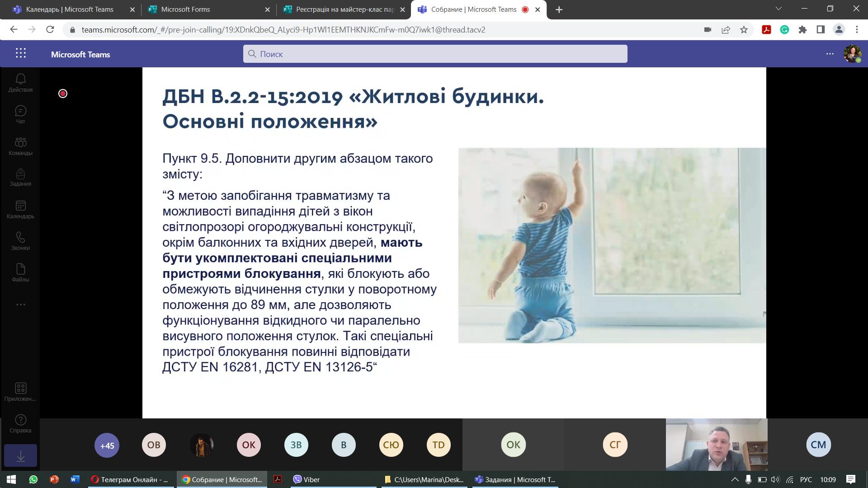Switch to Календарь | Microsoft Teams tab

coord(74,9)
